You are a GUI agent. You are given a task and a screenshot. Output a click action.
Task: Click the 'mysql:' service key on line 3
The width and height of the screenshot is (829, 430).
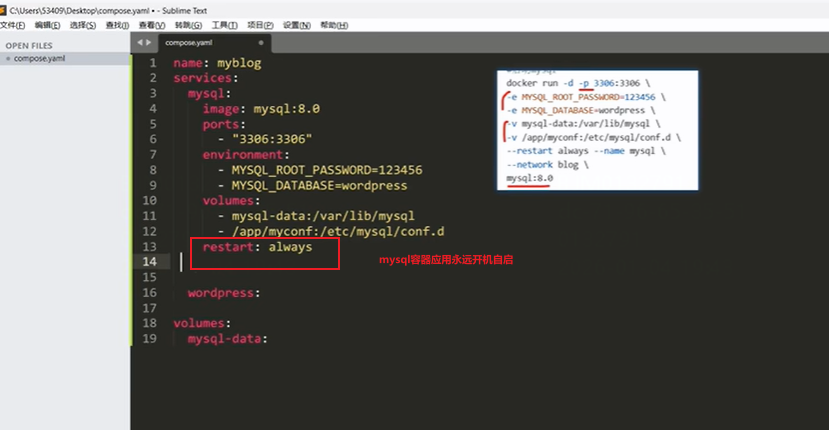(x=209, y=94)
